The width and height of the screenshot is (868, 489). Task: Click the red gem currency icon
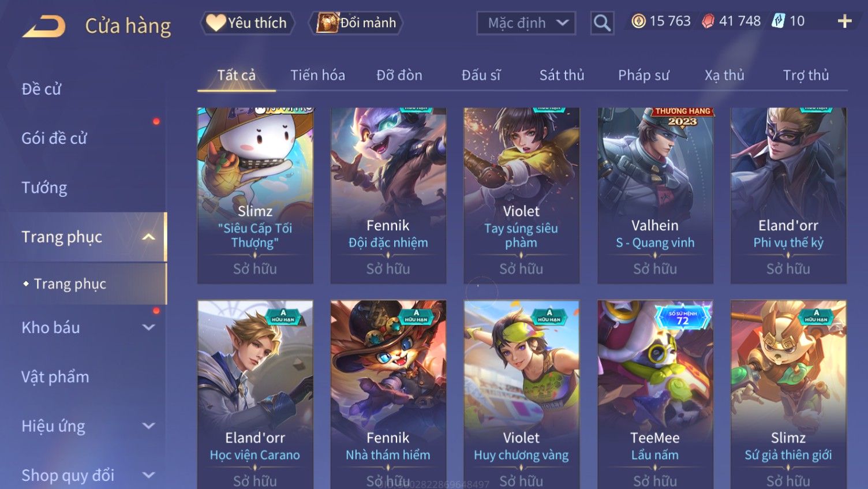[708, 21]
